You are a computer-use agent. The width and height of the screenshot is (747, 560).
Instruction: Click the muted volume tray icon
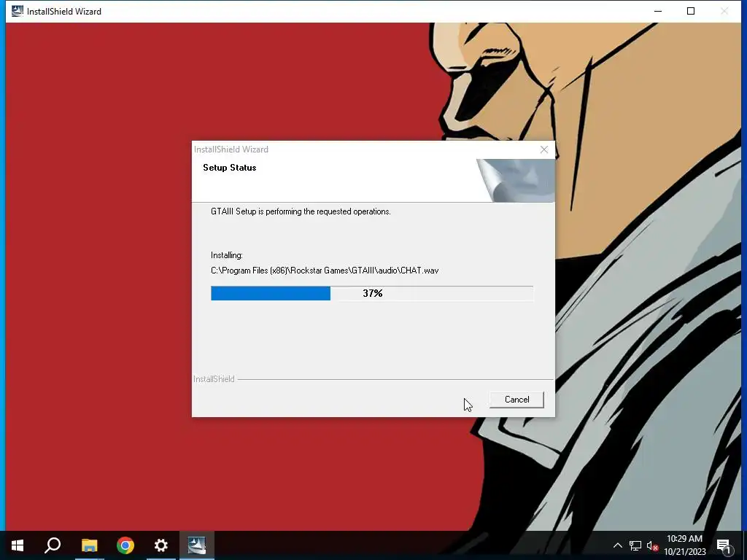[652, 545]
